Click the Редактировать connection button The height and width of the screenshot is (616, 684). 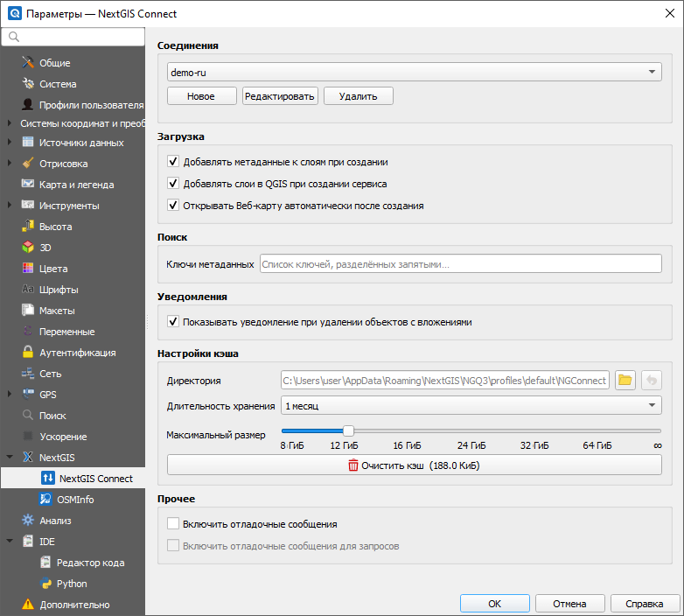coord(280,96)
